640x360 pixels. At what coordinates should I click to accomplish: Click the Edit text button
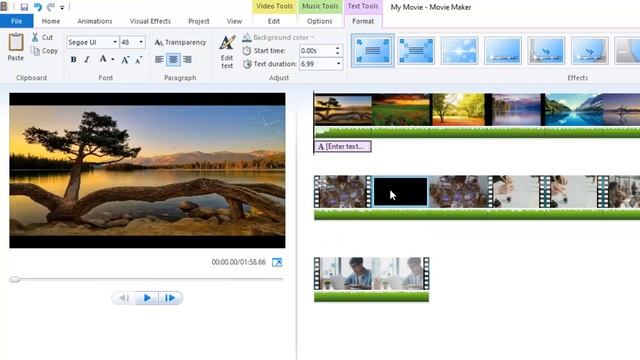pyautogui.click(x=227, y=52)
